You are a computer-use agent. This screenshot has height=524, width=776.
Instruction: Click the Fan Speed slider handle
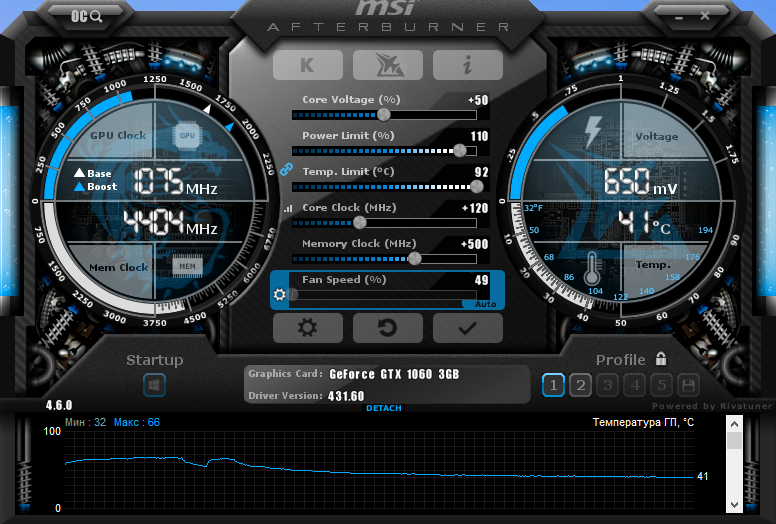click(x=293, y=295)
